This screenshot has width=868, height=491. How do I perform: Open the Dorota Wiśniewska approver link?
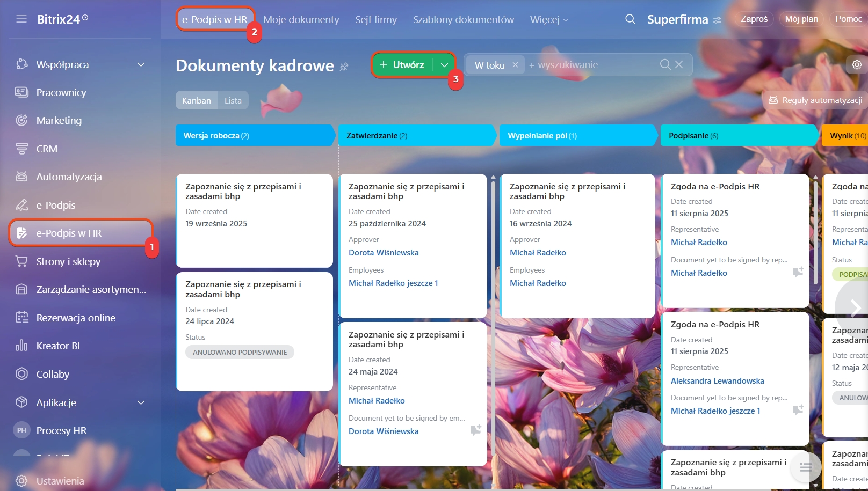point(383,253)
